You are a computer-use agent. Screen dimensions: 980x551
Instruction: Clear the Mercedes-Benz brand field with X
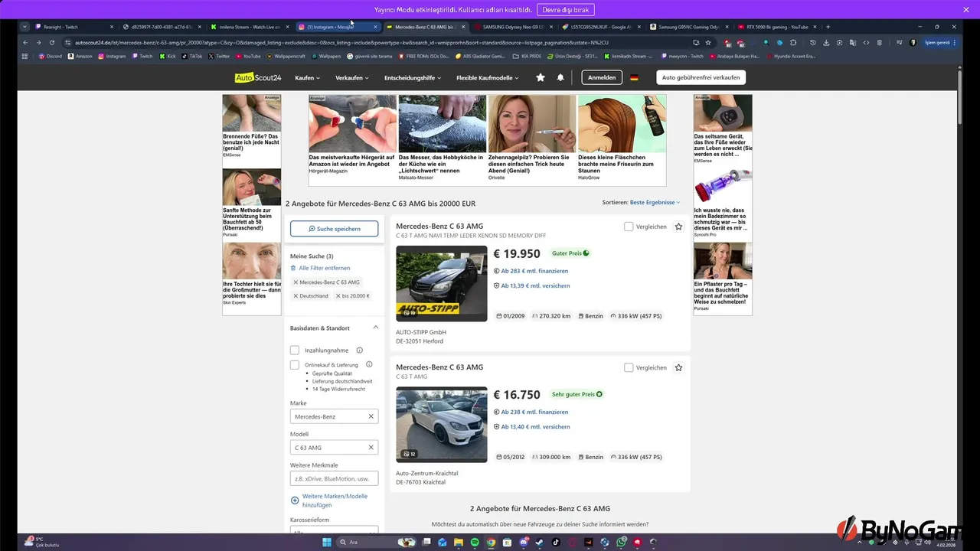[371, 416]
